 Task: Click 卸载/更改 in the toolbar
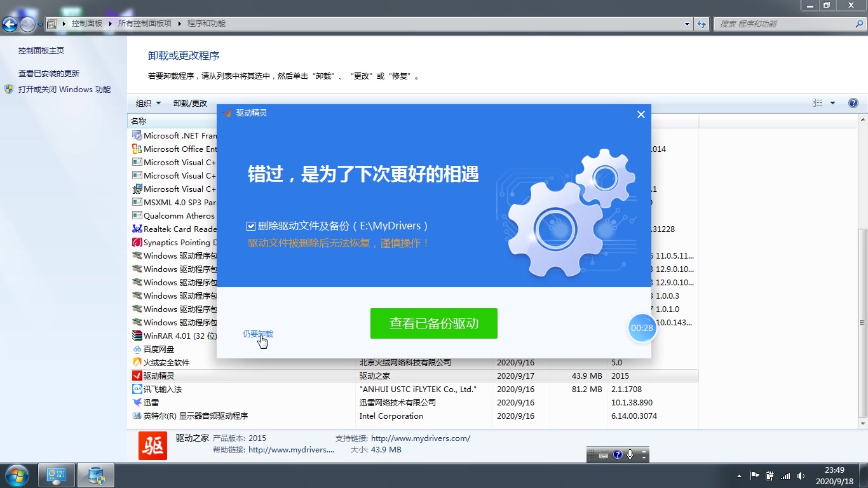191,103
